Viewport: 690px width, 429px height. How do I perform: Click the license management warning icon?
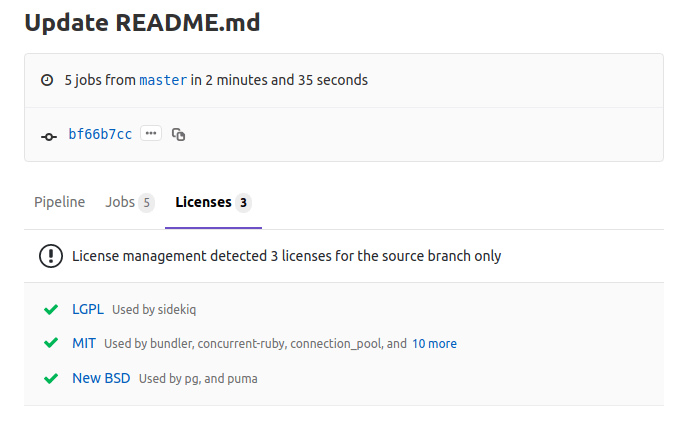[x=50, y=256]
